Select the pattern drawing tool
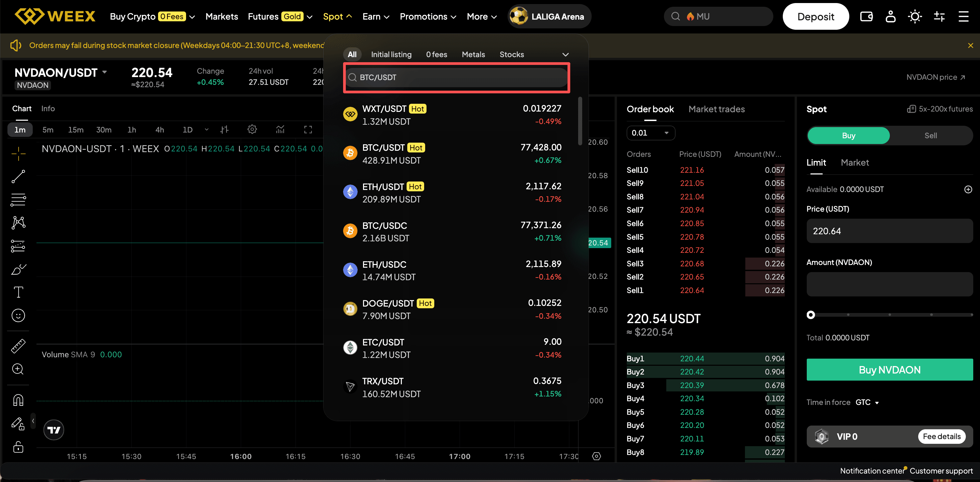Viewport: 980px width, 482px height. tap(18, 222)
